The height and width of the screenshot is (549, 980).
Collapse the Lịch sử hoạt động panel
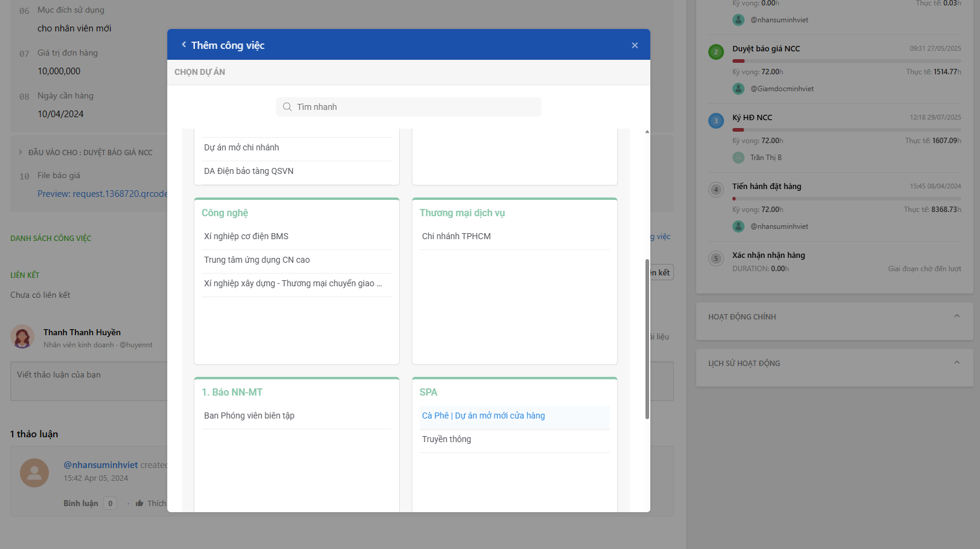tap(956, 362)
